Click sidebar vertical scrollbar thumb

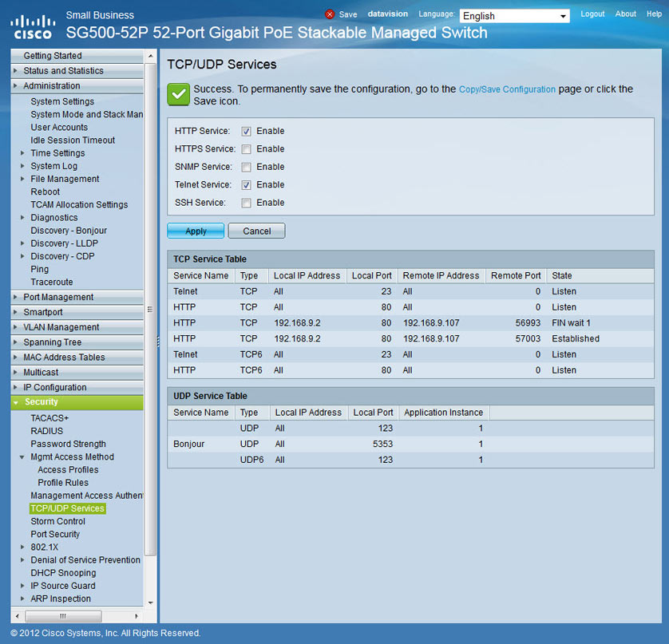[150, 310]
